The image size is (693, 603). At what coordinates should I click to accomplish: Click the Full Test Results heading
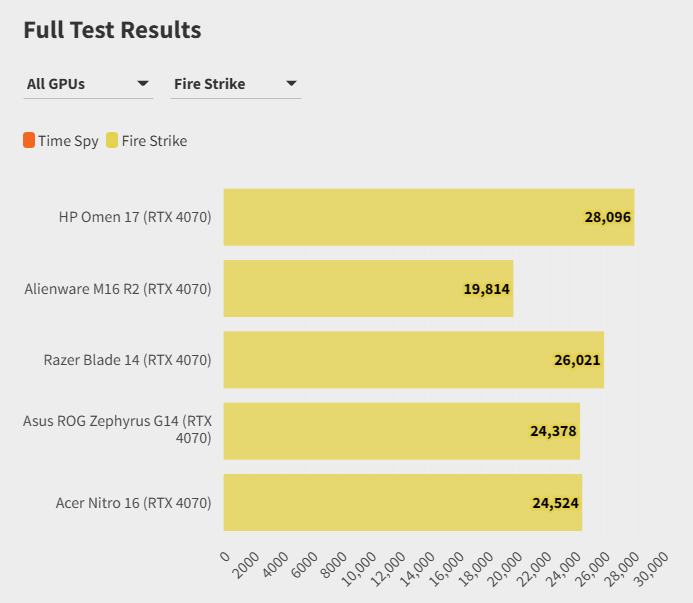(x=112, y=30)
